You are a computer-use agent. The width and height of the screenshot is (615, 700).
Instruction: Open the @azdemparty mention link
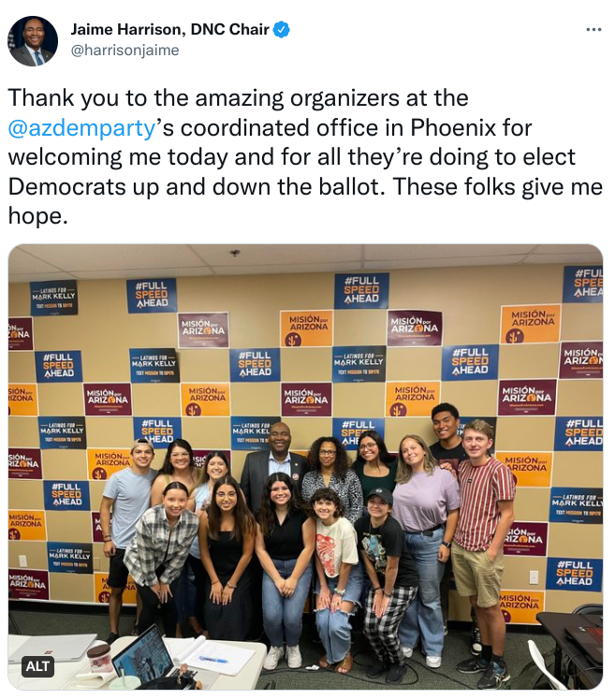click(81, 127)
